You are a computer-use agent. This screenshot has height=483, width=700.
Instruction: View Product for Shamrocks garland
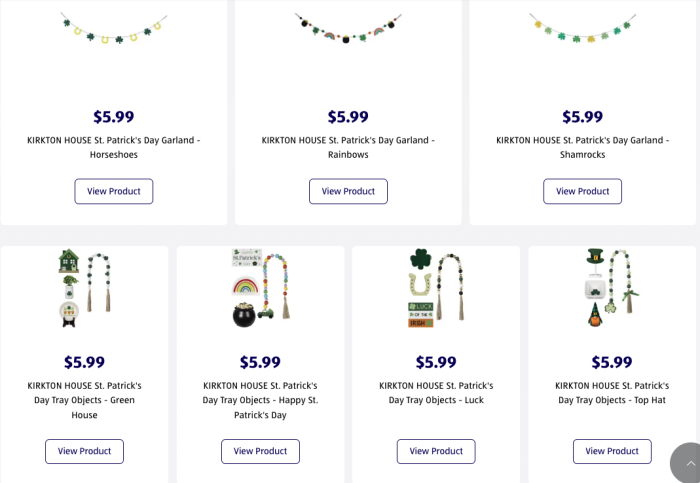582,191
